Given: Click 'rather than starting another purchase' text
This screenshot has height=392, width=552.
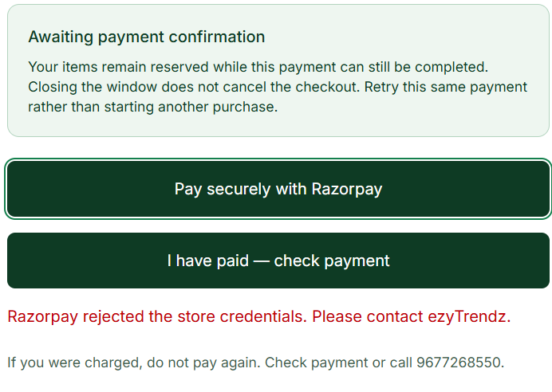Looking at the screenshot, I should (x=153, y=107).
